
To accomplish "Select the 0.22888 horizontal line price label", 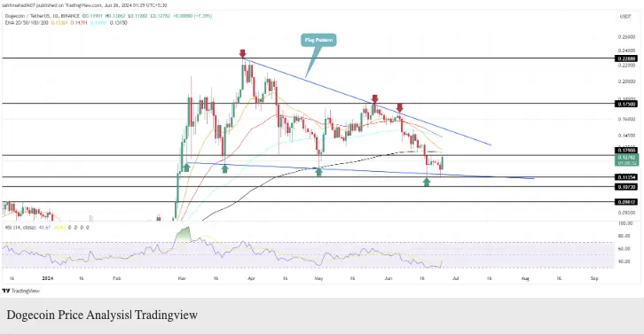I will point(626,58).
